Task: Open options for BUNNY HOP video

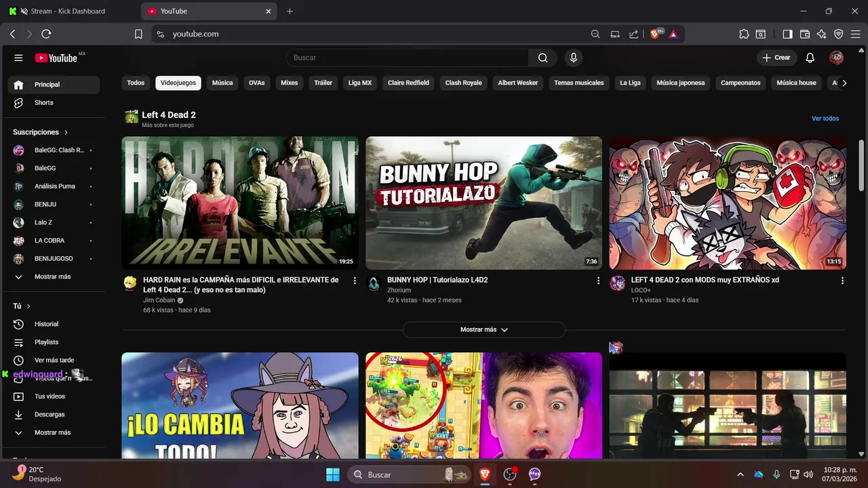Action: pyautogui.click(x=598, y=281)
